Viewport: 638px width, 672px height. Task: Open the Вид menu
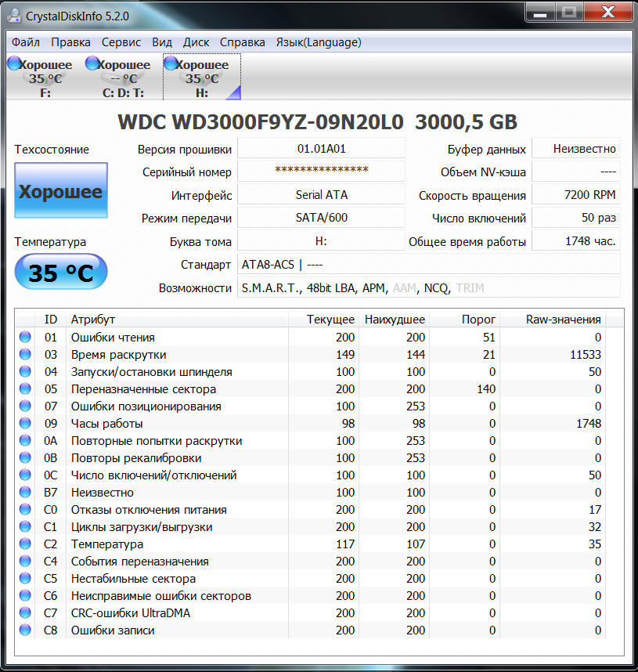[x=161, y=42]
